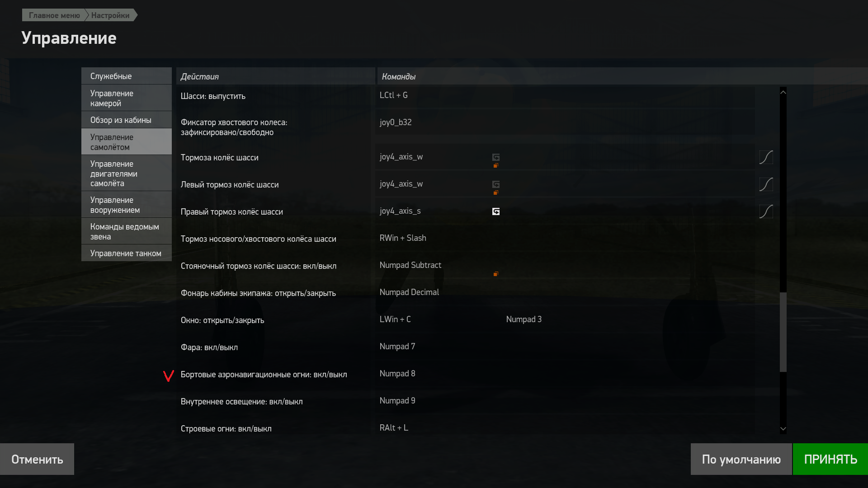The image size is (868, 488).
Task: Open response curve for Правый тормоз колёс шасси
Action: (766, 211)
